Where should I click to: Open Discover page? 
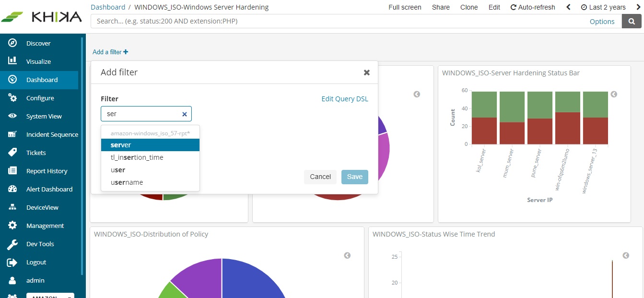pyautogui.click(x=38, y=43)
